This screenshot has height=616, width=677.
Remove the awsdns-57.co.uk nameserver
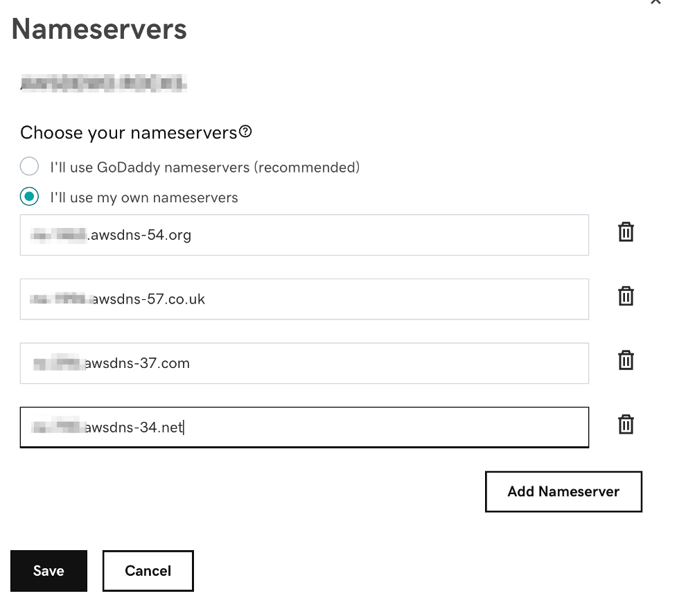pos(625,295)
